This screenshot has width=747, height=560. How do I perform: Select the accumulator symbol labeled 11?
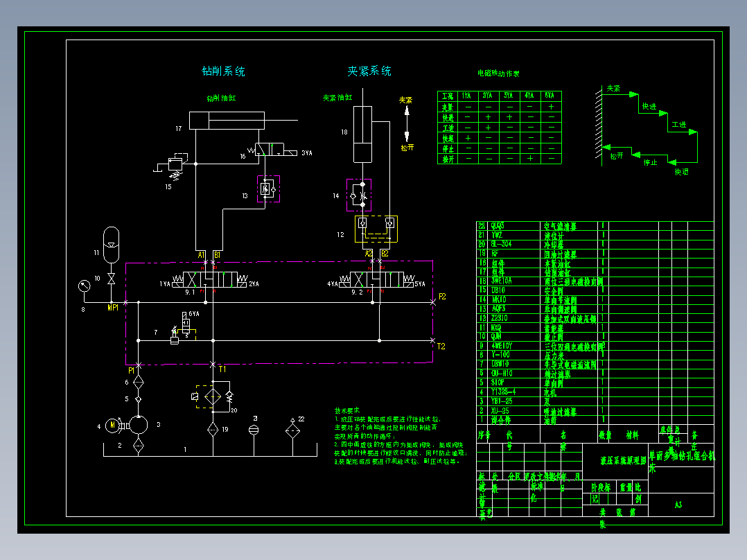click(111, 245)
